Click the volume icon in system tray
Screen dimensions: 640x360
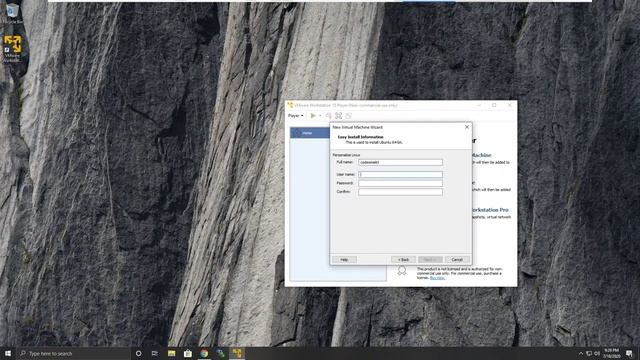coord(597,353)
